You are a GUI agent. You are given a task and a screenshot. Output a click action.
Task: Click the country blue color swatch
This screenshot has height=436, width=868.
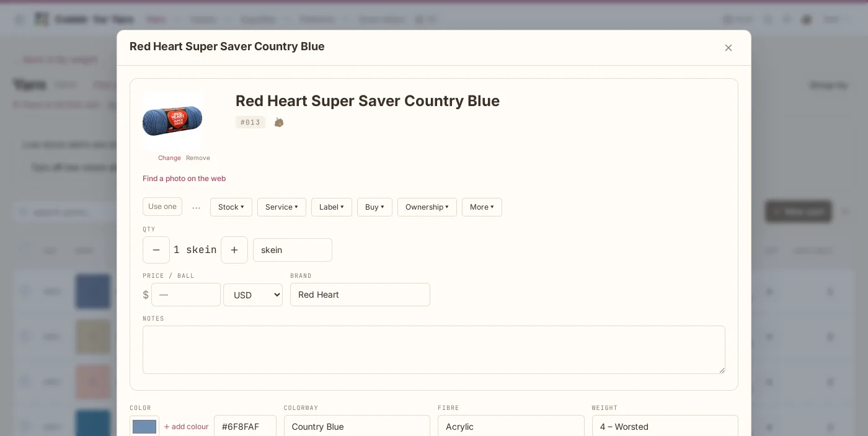pyautogui.click(x=144, y=427)
